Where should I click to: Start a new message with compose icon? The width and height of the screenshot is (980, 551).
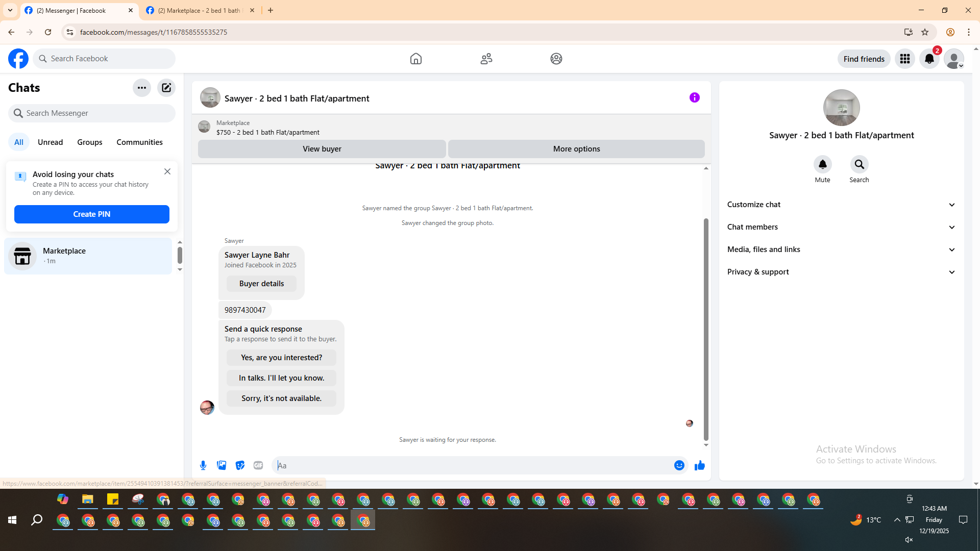click(166, 88)
